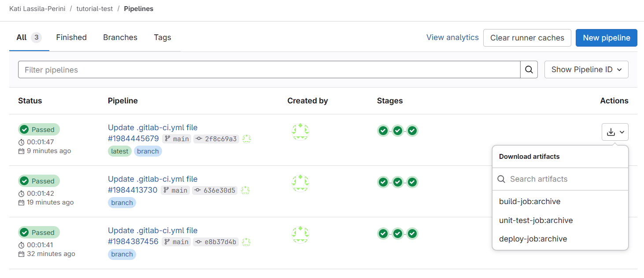
Task: Click Passed status badge of the latest pipeline
Action: [x=39, y=130]
